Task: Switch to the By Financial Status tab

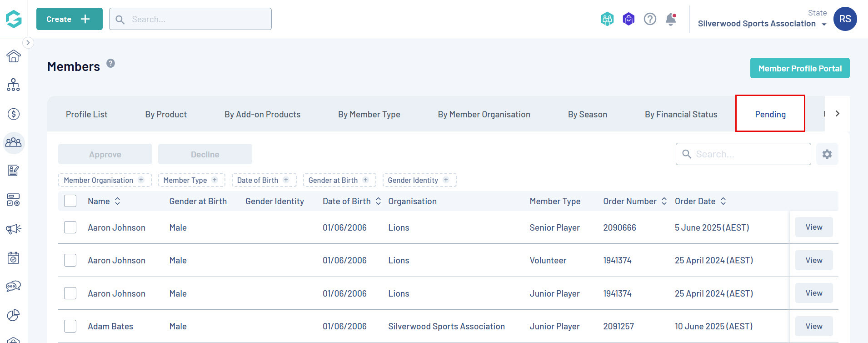Action: tap(681, 114)
